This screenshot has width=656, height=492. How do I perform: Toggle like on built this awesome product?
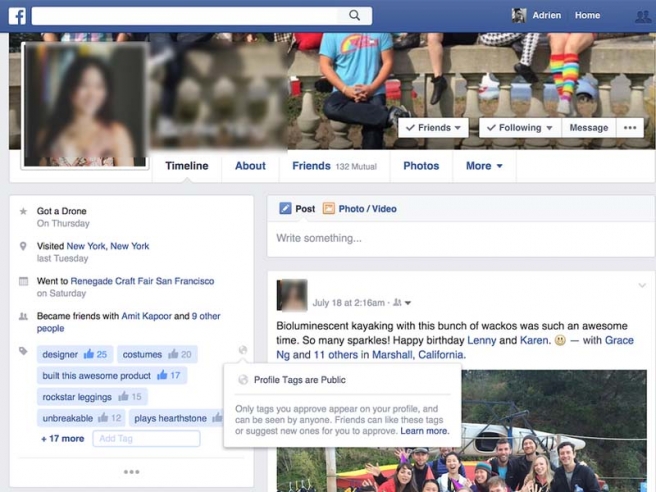(x=163, y=375)
